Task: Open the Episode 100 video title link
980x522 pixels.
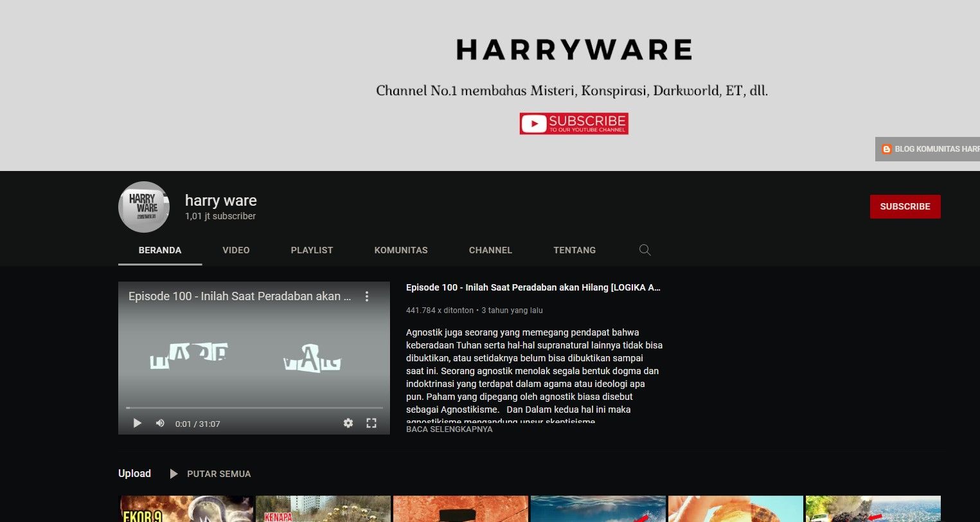Action: pos(533,287)
